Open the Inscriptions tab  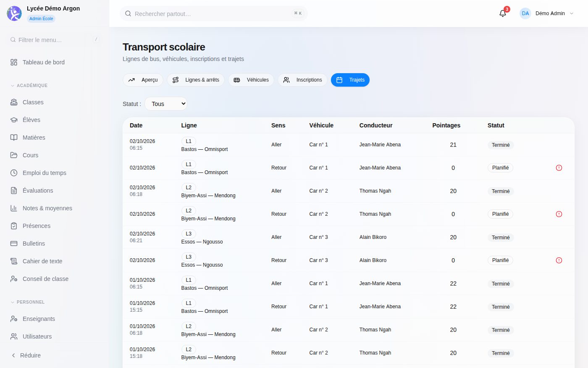(x=302, y=80)
